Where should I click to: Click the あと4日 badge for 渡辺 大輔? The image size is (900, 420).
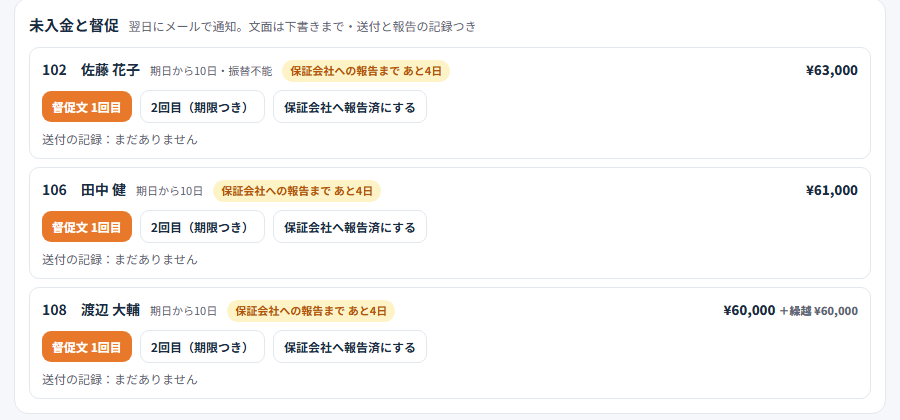pyautogui.click(x=311, y=311)
